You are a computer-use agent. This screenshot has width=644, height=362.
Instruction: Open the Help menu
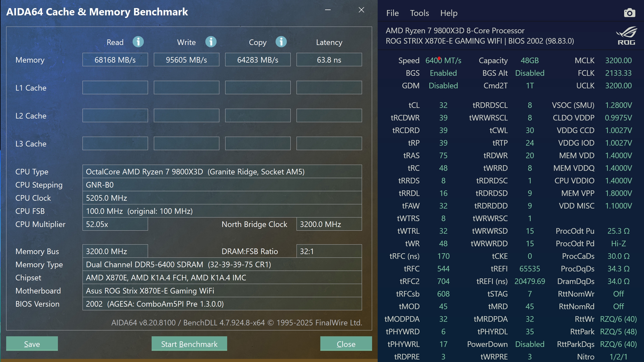pos(449,13)
